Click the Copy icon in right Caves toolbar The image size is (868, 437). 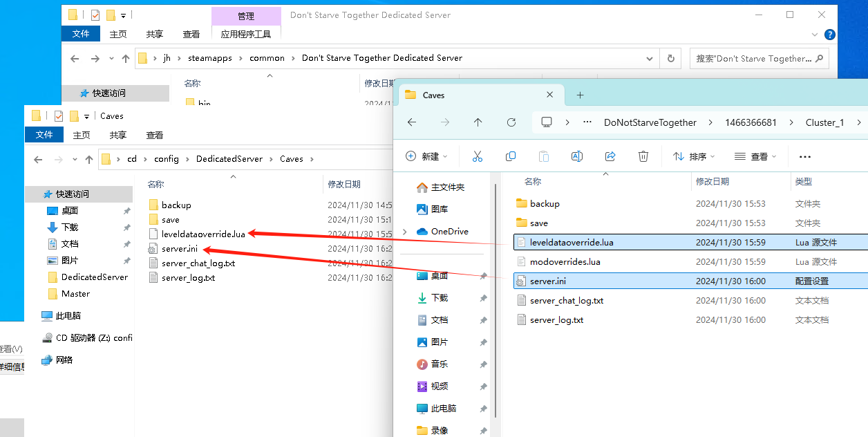[511, 156]
